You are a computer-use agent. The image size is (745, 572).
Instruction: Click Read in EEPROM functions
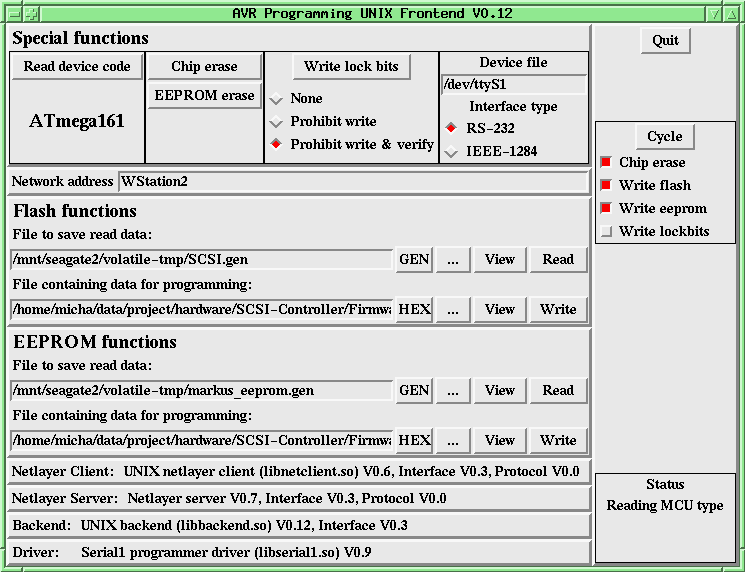(x=558, y=391)
